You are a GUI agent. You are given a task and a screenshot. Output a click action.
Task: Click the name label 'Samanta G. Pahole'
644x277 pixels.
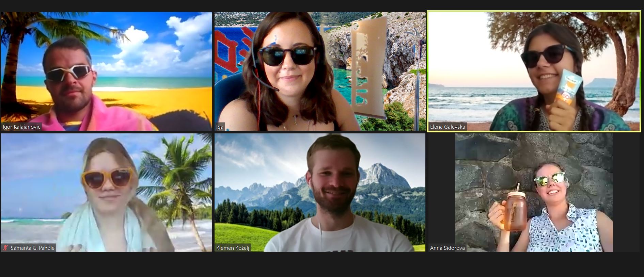[x=32, y=248]
